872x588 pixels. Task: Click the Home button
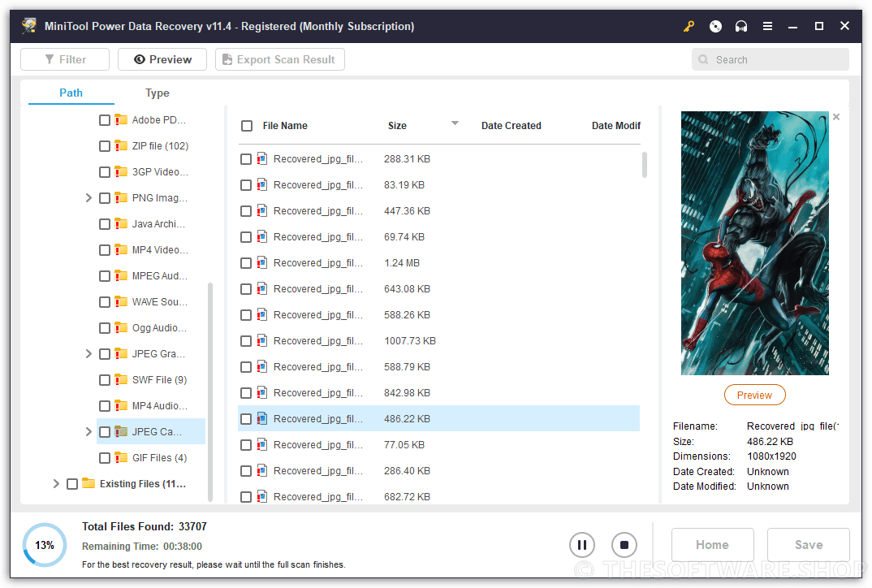(712, 545)
